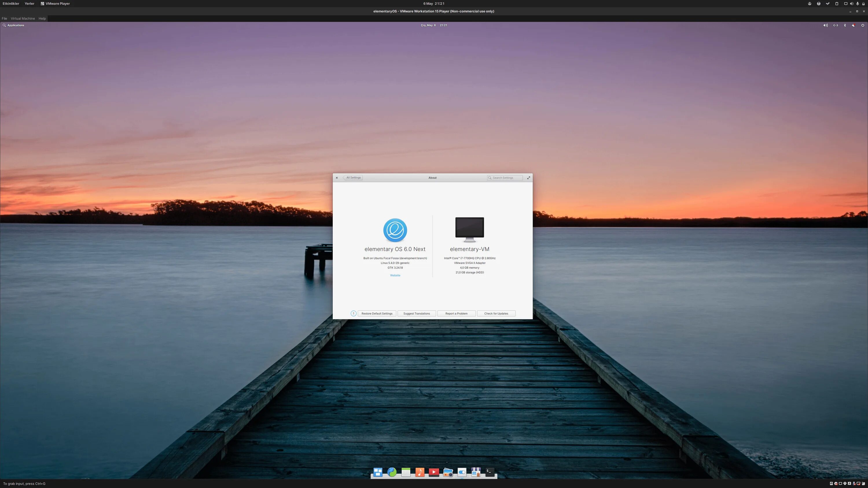This screenshot has height=488, width=868.
Task: Open the Calendar app in dock
Action: point(406,472)
